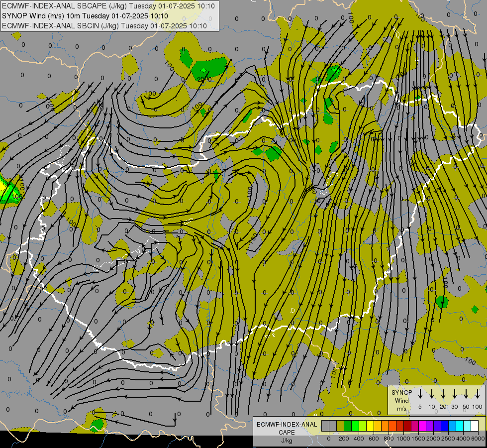Viewport: 487px width, 448px height.
Task: Click the 600 tick label in CAPE legend
Action: tap(374, 439)
